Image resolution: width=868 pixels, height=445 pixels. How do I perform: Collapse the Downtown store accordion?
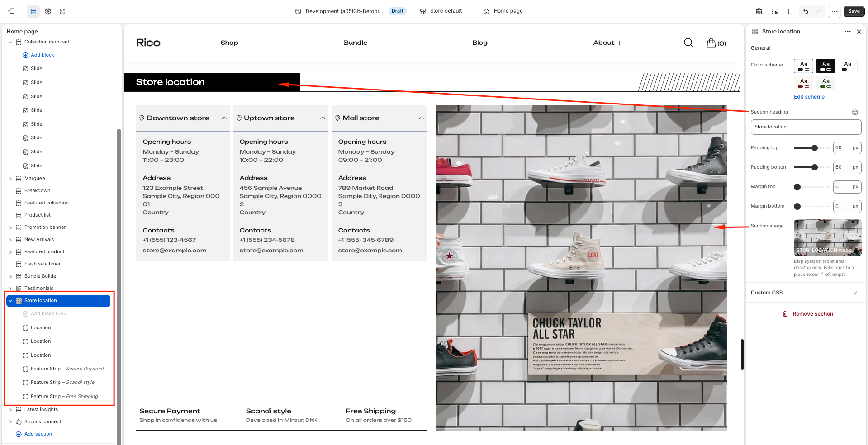pos(224,118)
